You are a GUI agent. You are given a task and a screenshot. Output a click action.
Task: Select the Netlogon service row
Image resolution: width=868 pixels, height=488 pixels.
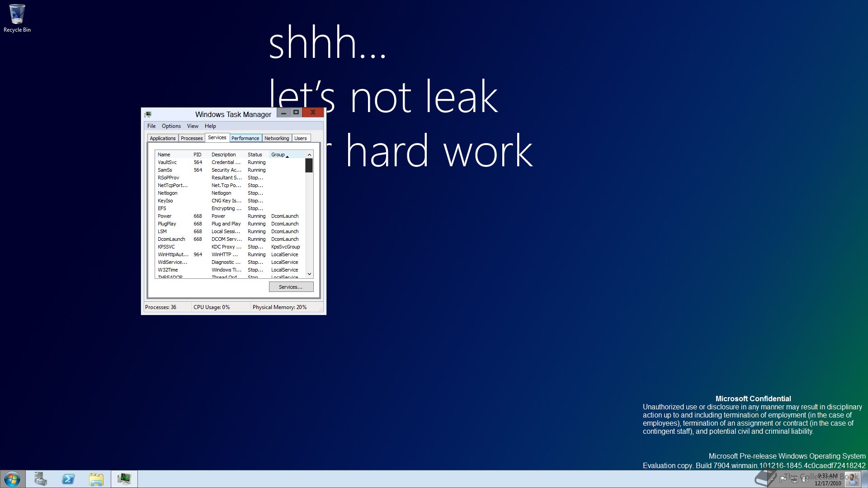pos(230,193)
